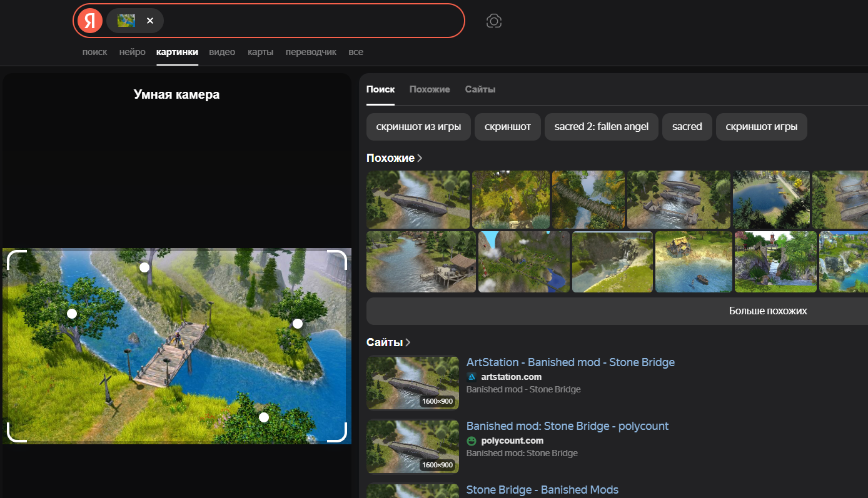868x498 pixels.
Task: Open first similar image of stone bridge
Action: point(418,199)
